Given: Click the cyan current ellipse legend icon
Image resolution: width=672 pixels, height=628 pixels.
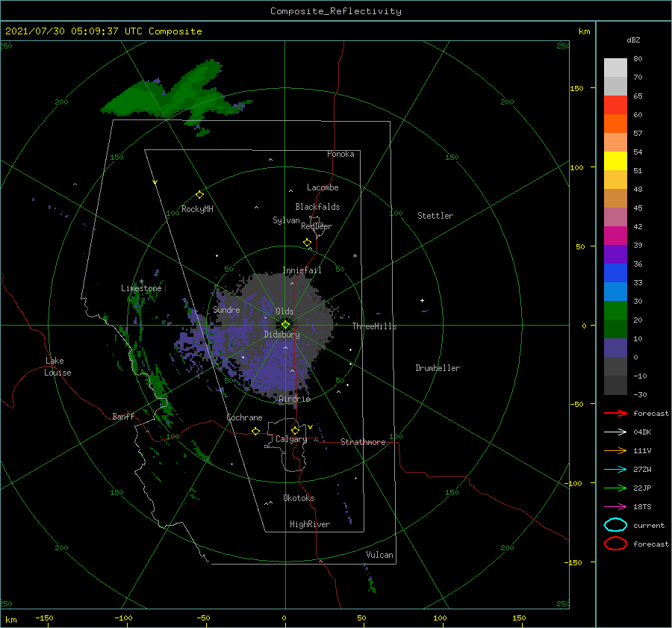Looking at the screenshot, I should tap(615, 525).
